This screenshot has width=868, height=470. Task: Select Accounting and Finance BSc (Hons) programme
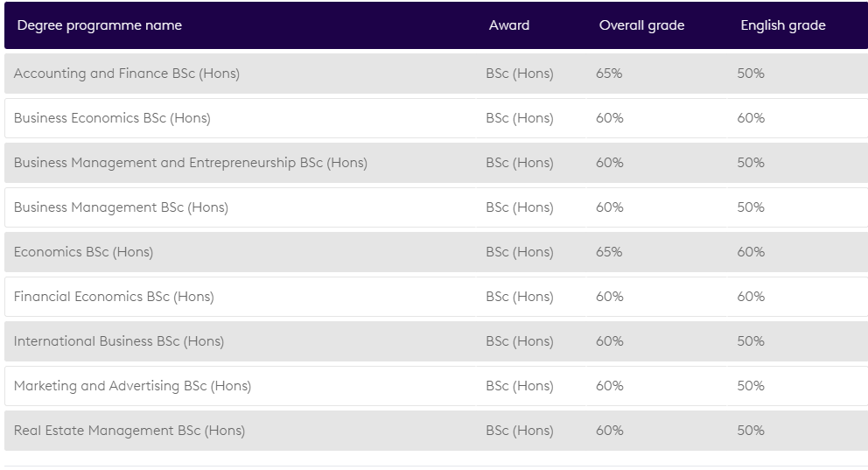pyautogui.click(x=127, y=74)
